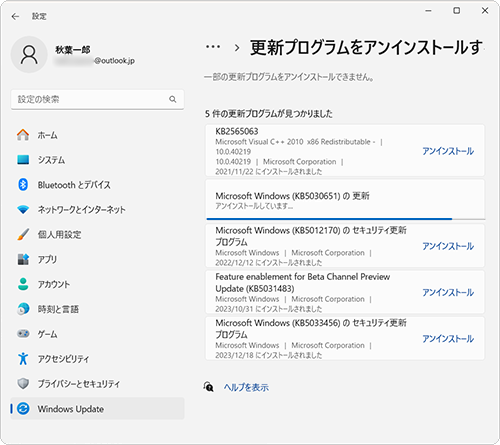The width and height of the screenshot is (500, 445).
Task: Uninstall Feature enablement KB5031483
Action: pyautogui.click(x=448, y=292)
